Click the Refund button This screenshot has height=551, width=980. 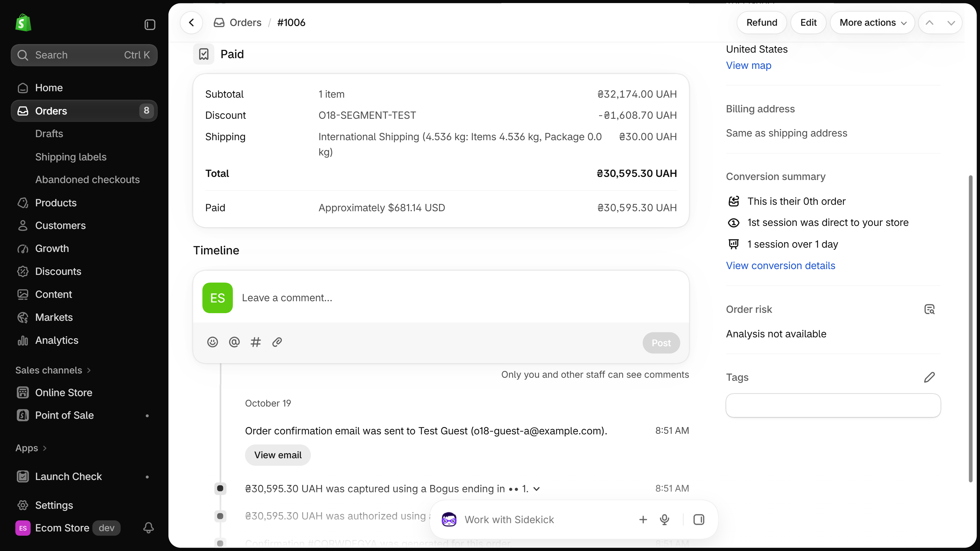(x=762, y=22)
